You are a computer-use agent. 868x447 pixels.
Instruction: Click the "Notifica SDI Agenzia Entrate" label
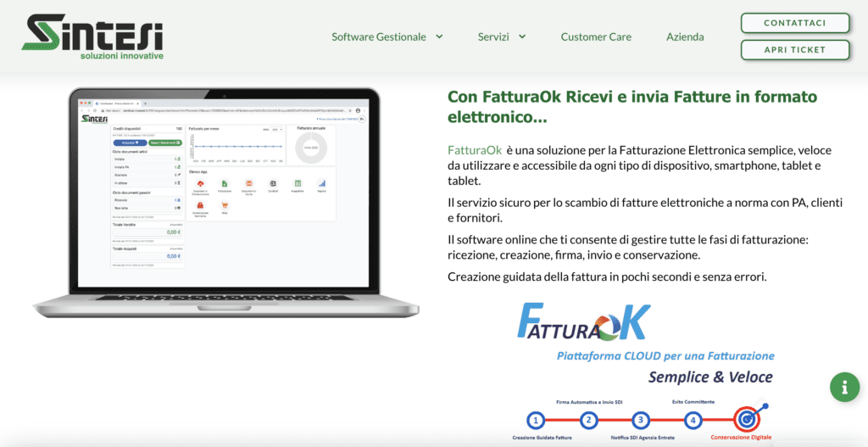(x=643, y=439)
